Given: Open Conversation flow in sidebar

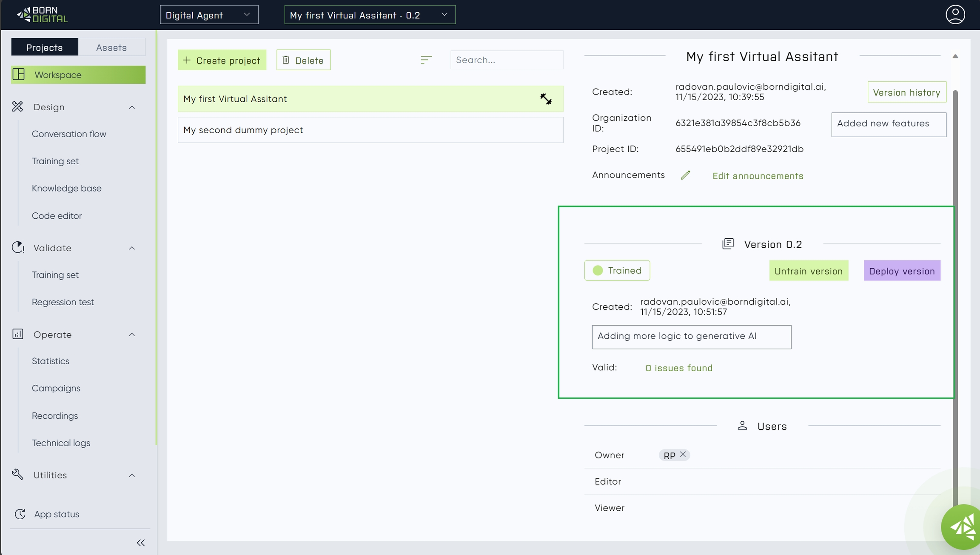Looking at the screenshot, I should 69,134.
